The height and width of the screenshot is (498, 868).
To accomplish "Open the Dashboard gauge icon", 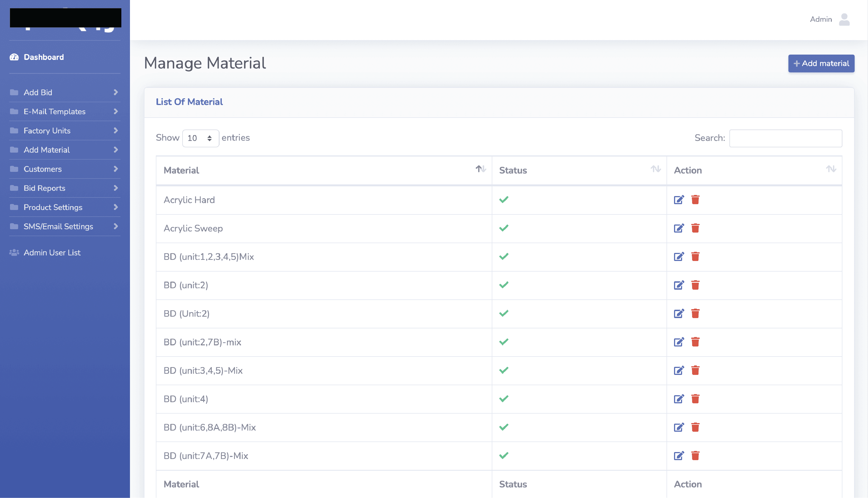I will click(x=14, y=57).
